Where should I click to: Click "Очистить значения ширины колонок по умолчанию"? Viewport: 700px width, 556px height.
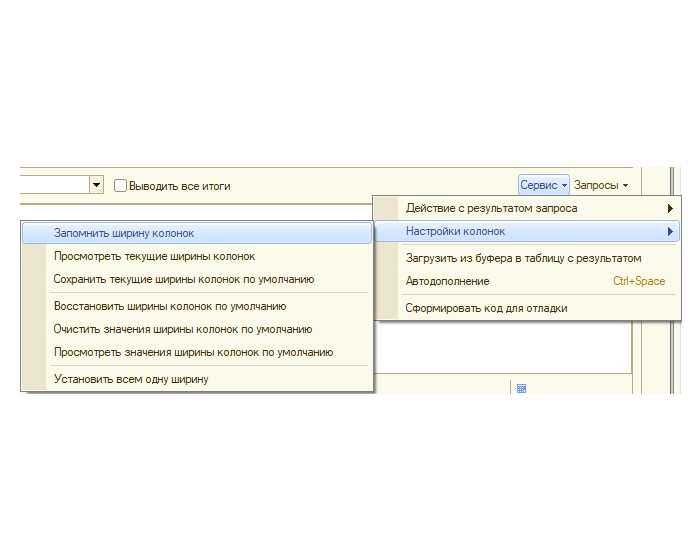(182, 329)
